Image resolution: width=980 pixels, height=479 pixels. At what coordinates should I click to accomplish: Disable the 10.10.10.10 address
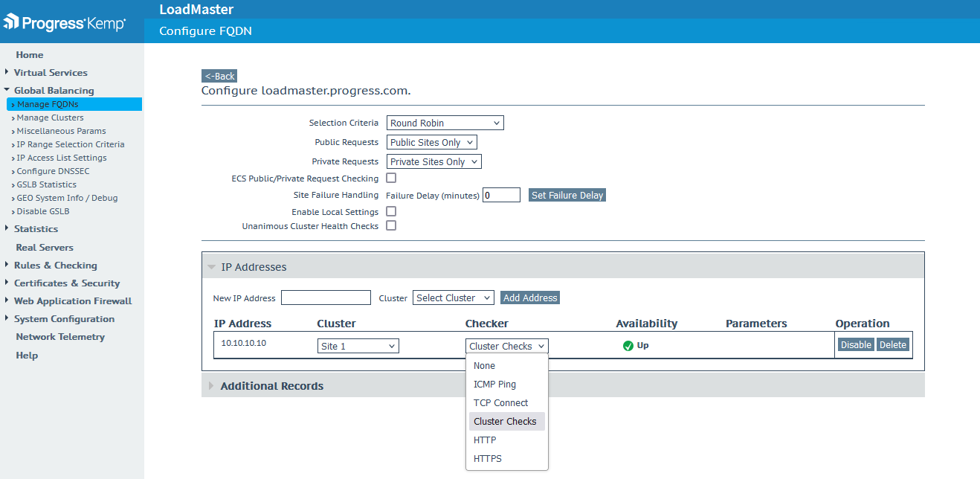click(856, 345)
